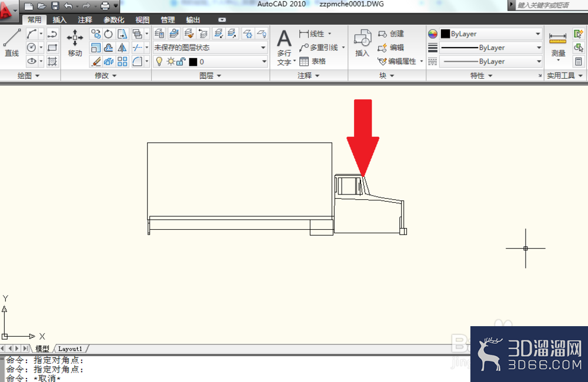Select the 直线 line drawing tool
This screenshot has width=588, height=382.
[x=12, y=43]
